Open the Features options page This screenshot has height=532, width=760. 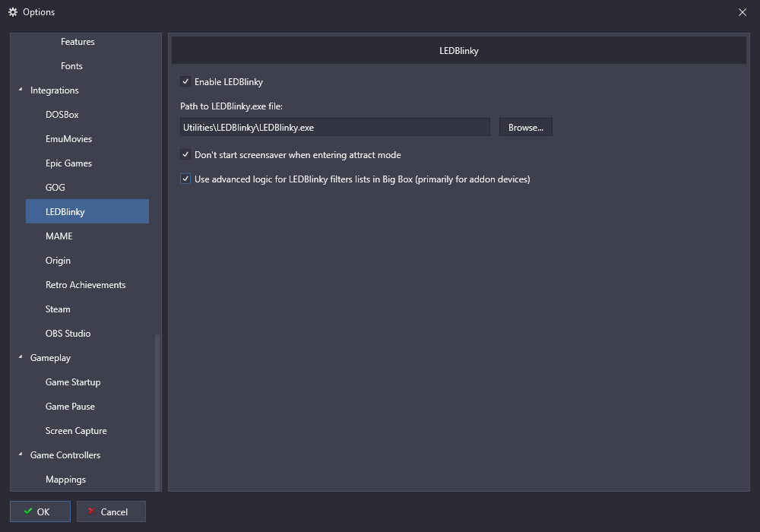pyautogui.click(x=78, y=42)
